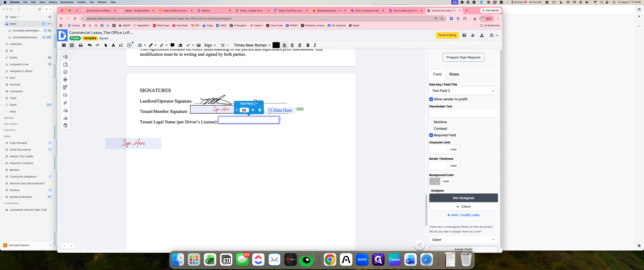Add an attachment field using paperclip icon
644x270 pixels.
(65, 103)
